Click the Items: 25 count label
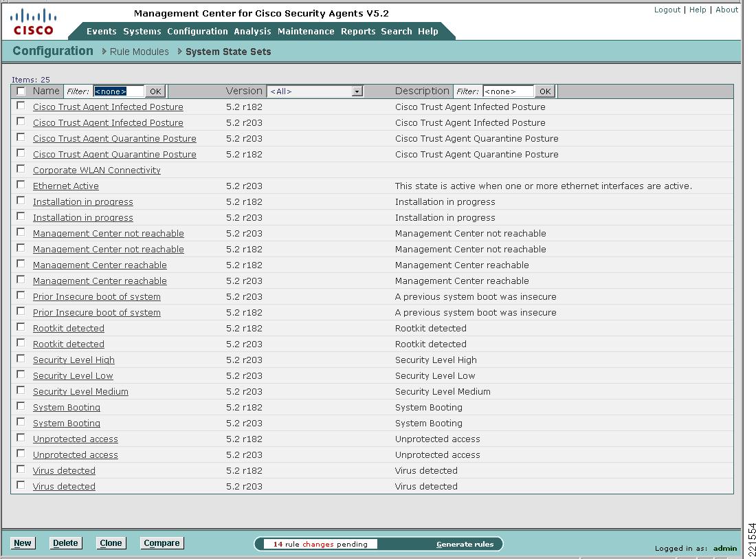Viewport: 756px width, 559px height. pos(31,80)
